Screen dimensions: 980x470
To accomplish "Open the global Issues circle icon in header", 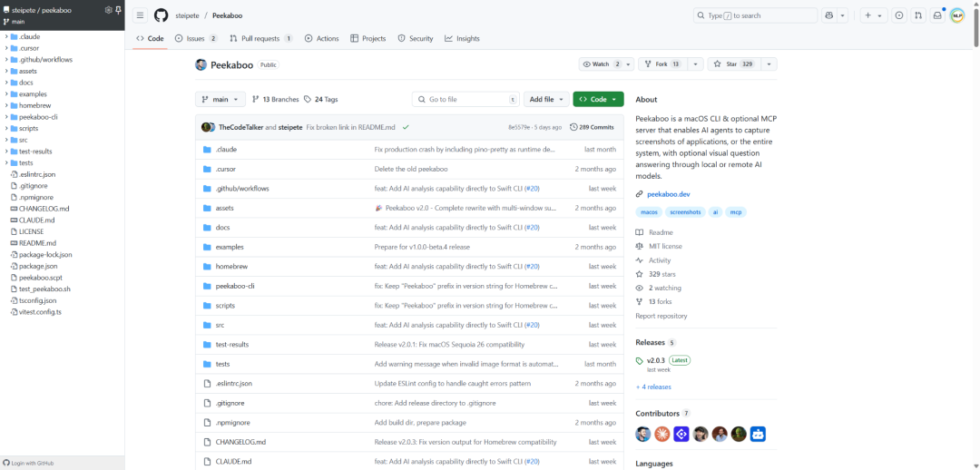I will (898, 15).
